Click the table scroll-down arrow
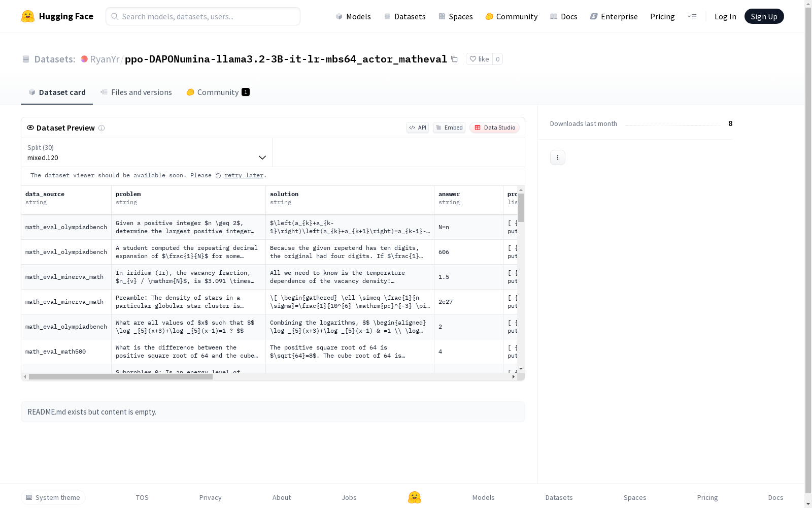Viewport: 812px width, 508px height. click(521, 369)
